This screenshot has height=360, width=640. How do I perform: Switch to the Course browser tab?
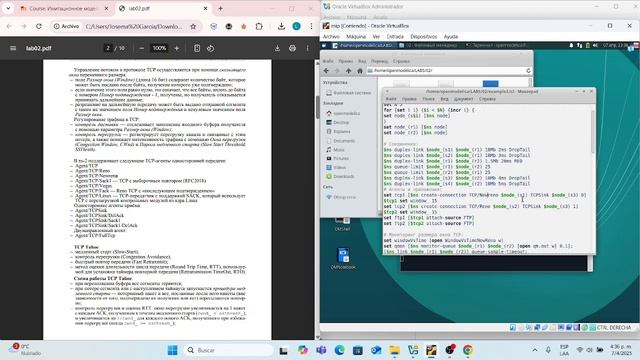(64, 8)
